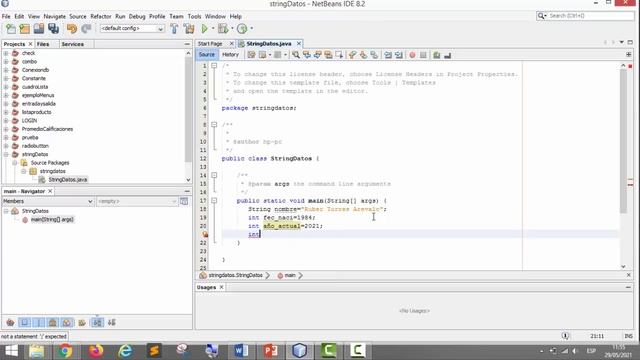This screenshot has width=640, height=360.
Task: Select StringDatos.java in Projects tree
Action: pyautogui.click(x=67, y=180)
